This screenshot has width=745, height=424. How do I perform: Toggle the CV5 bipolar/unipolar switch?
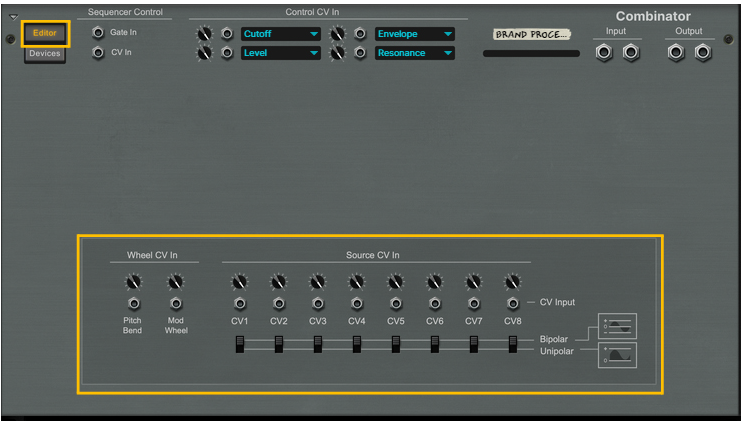[x=395, y=345]
